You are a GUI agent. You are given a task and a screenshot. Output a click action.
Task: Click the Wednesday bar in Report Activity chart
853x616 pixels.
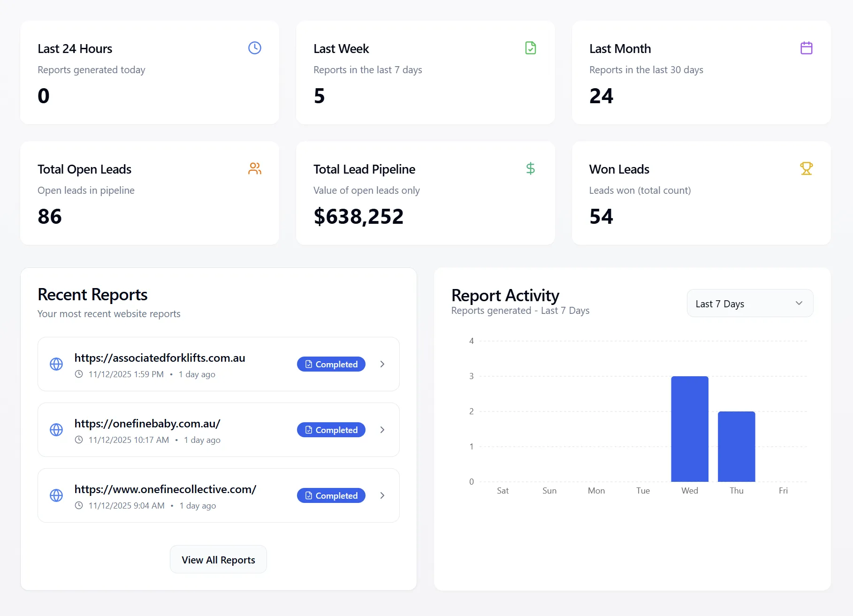689,429
